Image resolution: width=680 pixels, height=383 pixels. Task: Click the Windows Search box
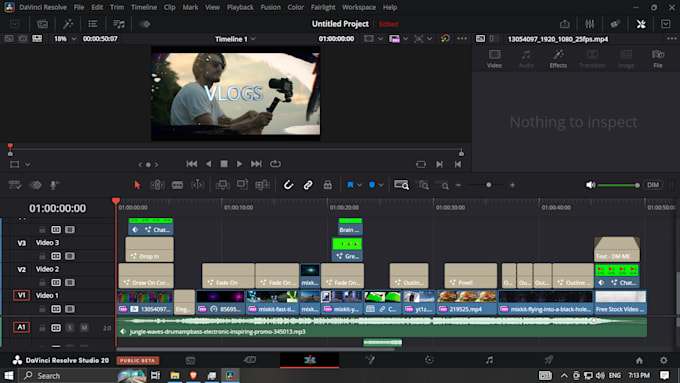coord(82,375)
